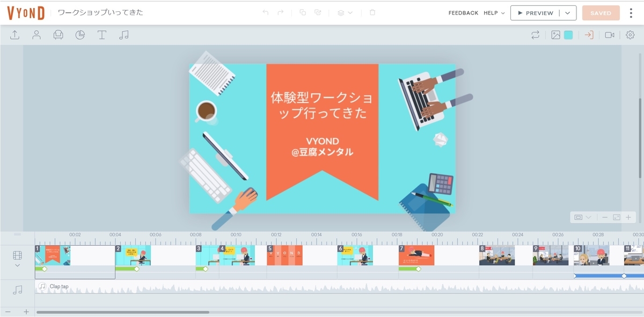Image resolution: width=644 pixels, height=317 pixels.
Task: Select scene 7 thumbnail
Action: click(416, 255)
